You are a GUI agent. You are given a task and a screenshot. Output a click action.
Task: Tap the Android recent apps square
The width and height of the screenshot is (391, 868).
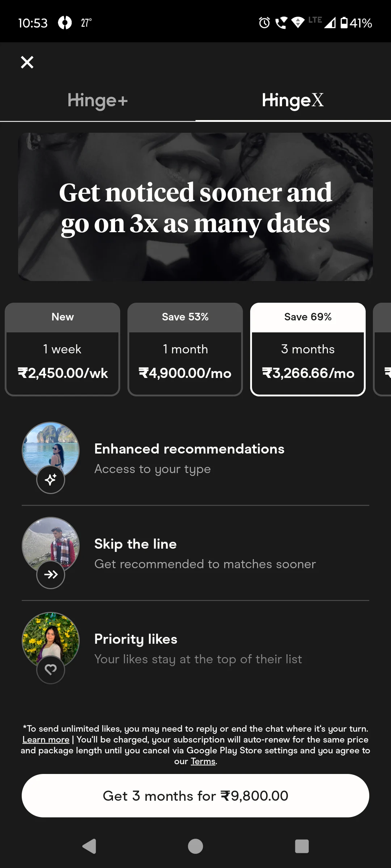pyautogui.click(x=302, y=846)
